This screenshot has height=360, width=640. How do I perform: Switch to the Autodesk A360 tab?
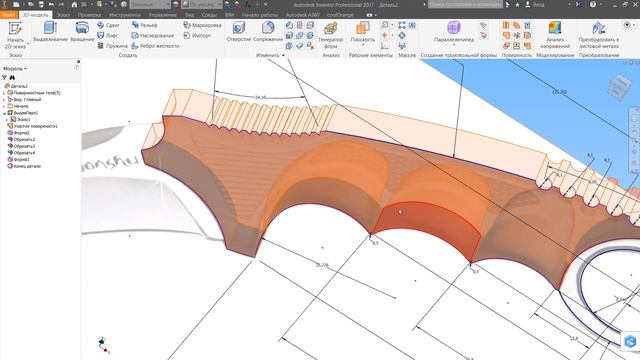[302, 15]
